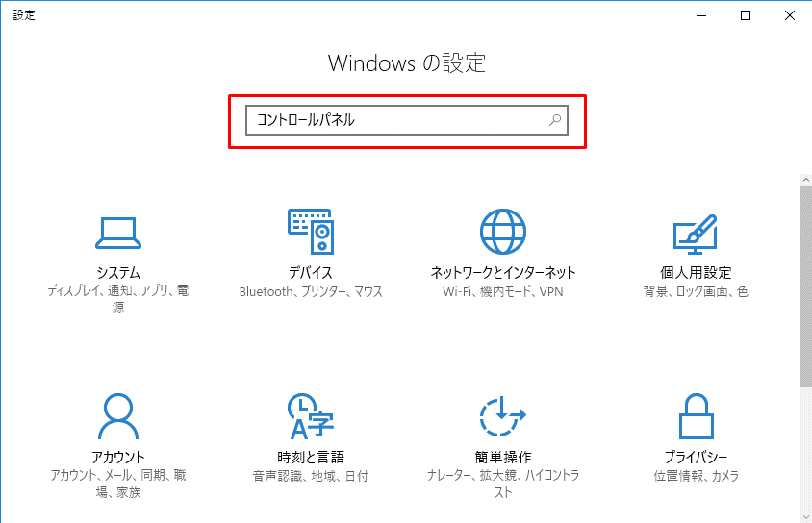
Task: Click the デバイス heading text
Action: point(311,272)
